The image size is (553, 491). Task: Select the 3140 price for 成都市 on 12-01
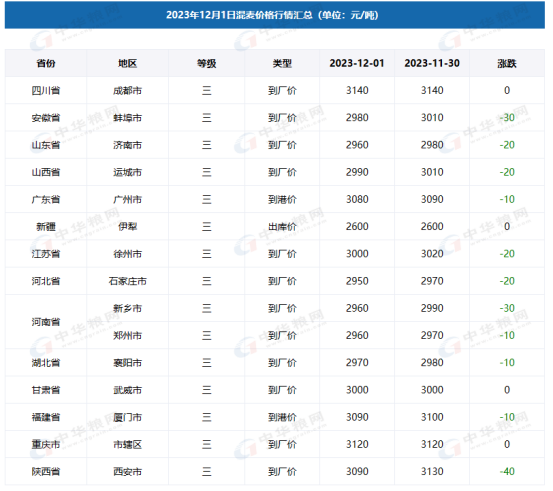tap(357, 91)
